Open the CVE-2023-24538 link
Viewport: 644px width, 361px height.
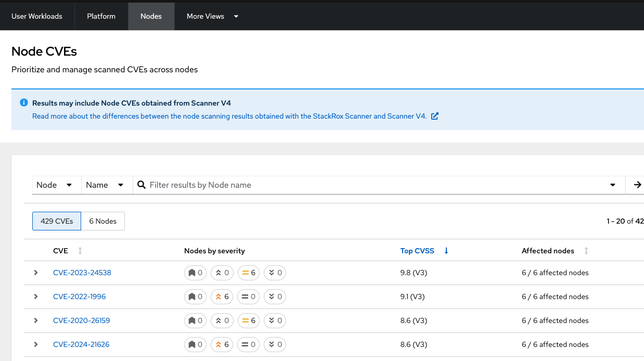[x=82, y=273]
